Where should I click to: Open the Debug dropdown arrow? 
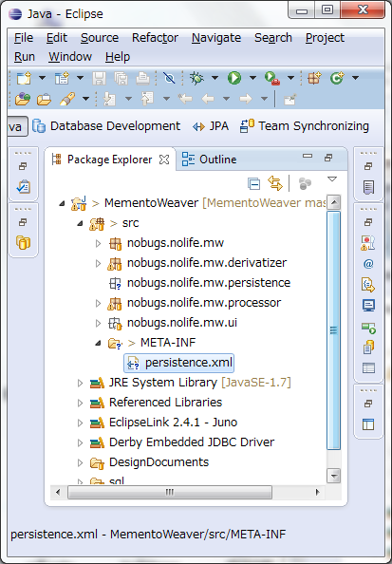pyautogui.click(x=215, y=78)
